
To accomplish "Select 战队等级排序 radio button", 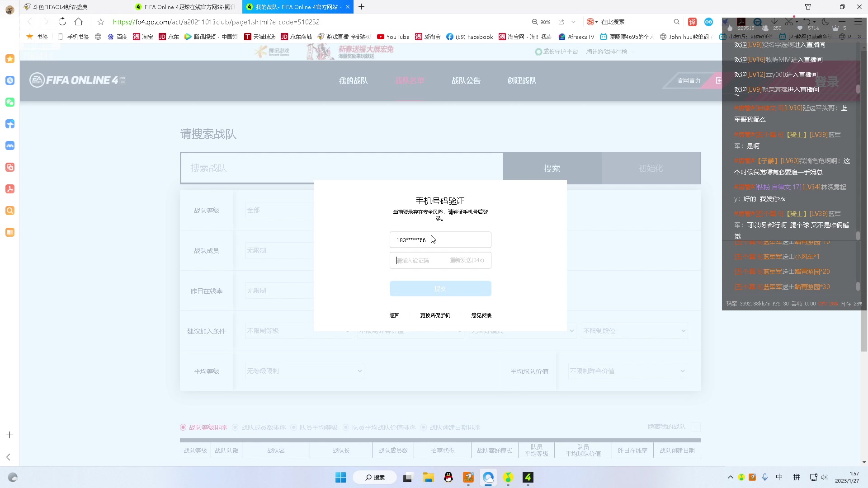I will point(183,427).
